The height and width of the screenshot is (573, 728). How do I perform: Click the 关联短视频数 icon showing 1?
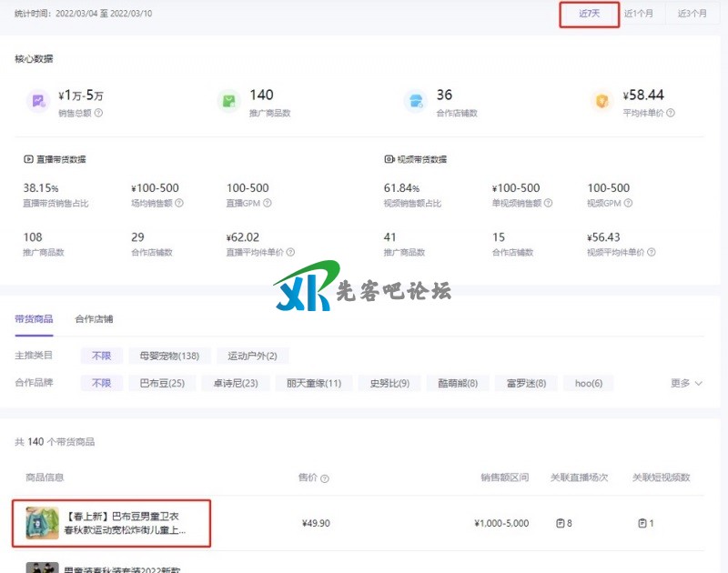642,523
